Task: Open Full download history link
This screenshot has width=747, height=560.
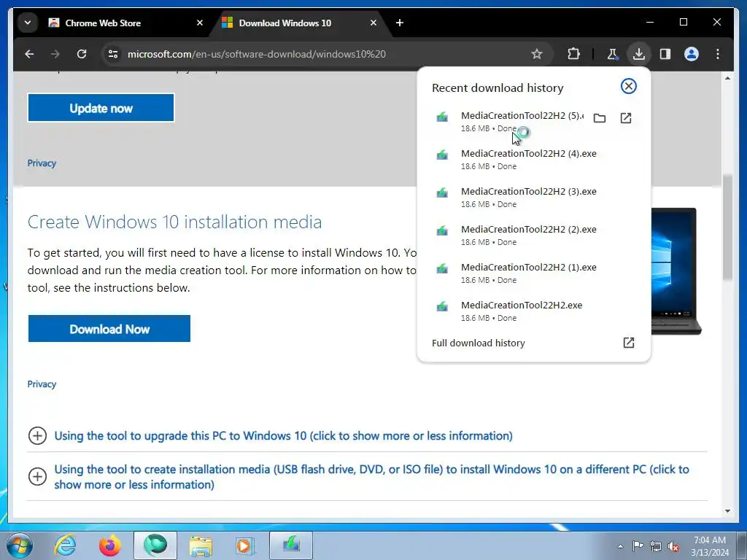Action: pyautogui.click(x=479, y=343)
